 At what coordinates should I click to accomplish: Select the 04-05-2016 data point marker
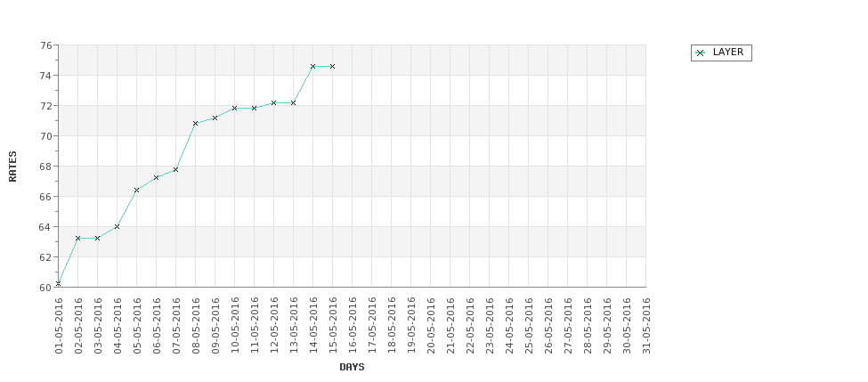click(117, 226)
